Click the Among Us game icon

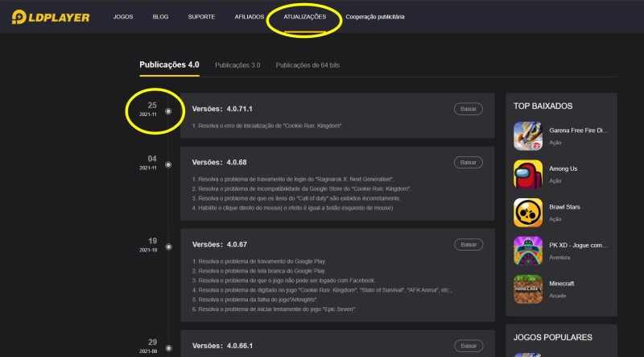(528, 174)
